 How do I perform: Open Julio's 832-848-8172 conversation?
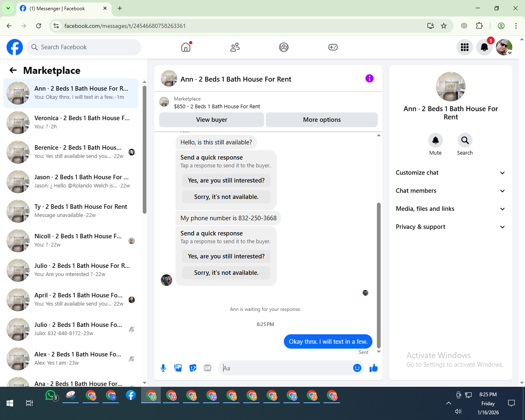point(71,329)
